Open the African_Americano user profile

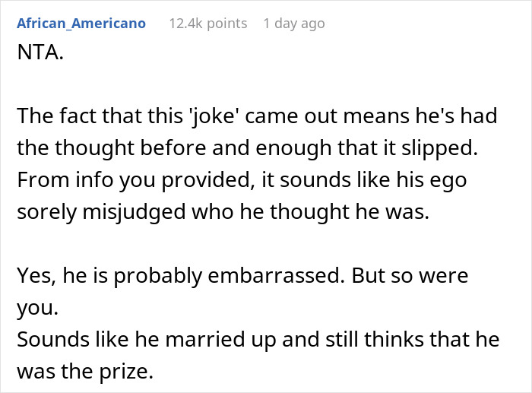click(81, 23)
